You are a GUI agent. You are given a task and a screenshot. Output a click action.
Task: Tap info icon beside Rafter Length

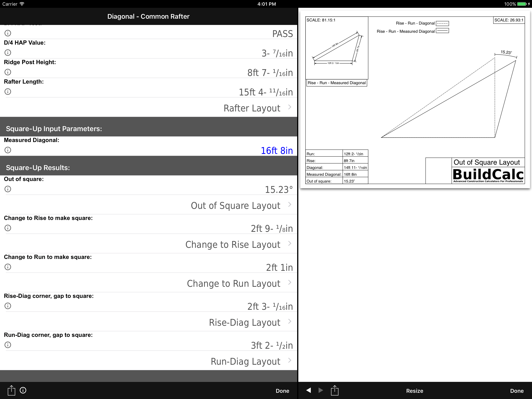click(x=8, y=91)
